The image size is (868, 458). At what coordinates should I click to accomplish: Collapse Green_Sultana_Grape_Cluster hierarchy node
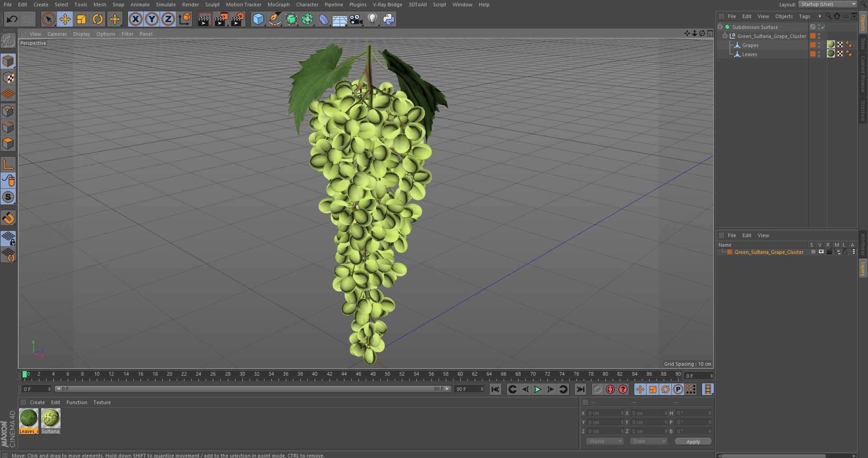(725, 36)
